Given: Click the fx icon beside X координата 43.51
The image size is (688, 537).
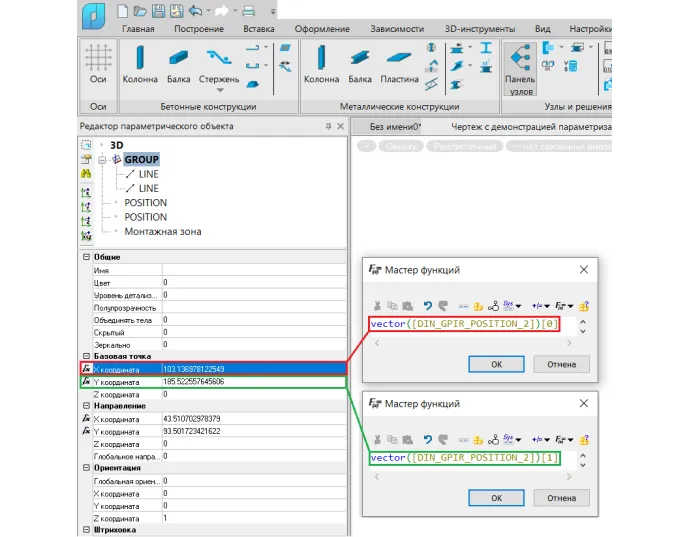Looking at the screenshot, I should click(x=86, y=419).
